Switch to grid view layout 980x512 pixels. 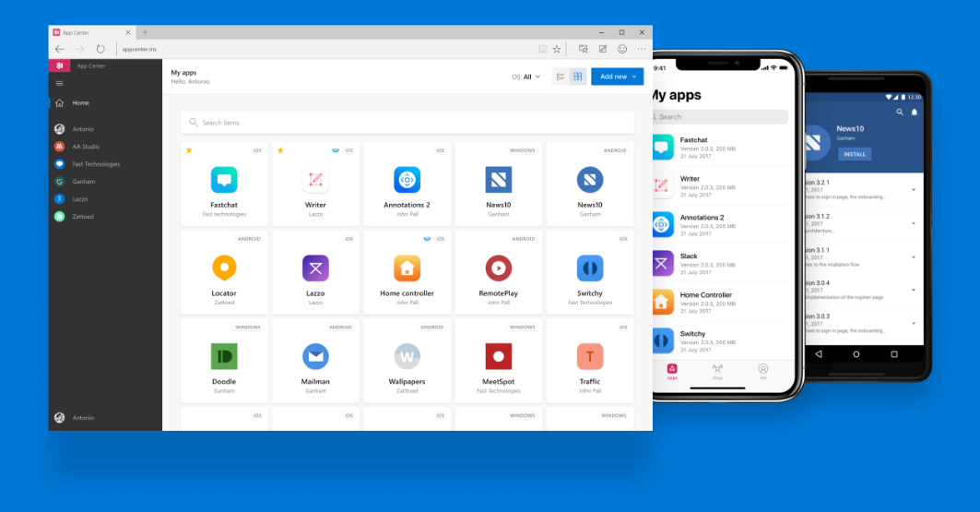tap(577, 77)
